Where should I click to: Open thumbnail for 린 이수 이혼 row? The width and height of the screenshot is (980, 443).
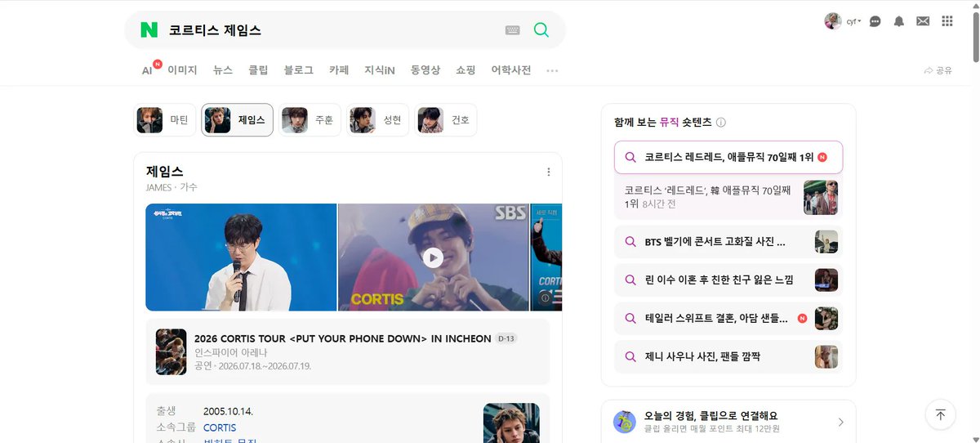[826, 280]
